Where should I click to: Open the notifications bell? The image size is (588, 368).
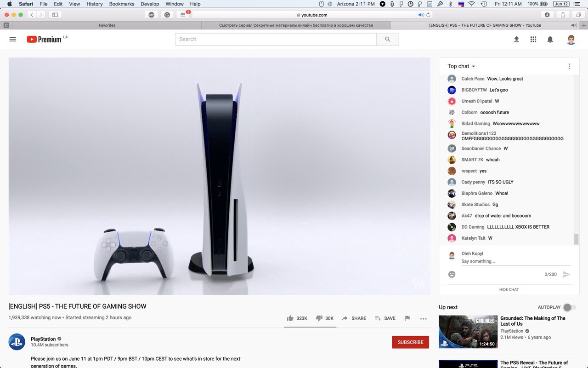[550, 40]
